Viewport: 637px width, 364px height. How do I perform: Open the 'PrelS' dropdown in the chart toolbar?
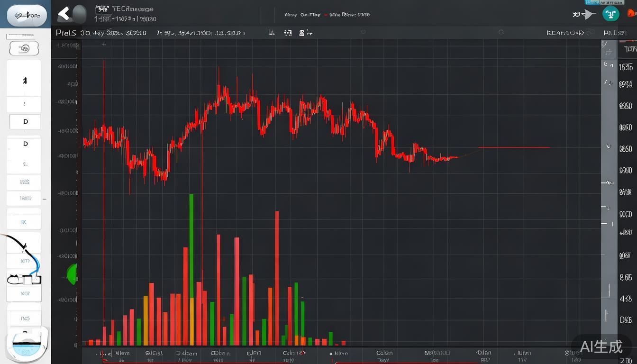point(66,33)
